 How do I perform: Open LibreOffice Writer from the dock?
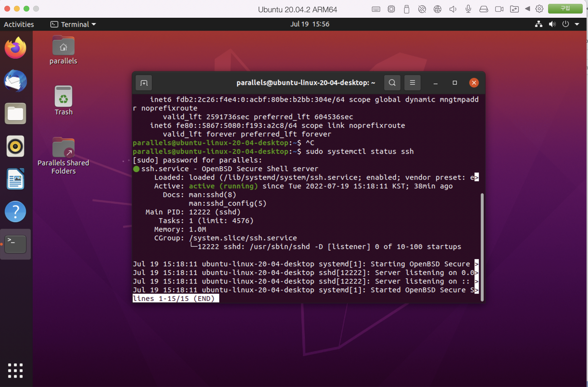(15, 179)
